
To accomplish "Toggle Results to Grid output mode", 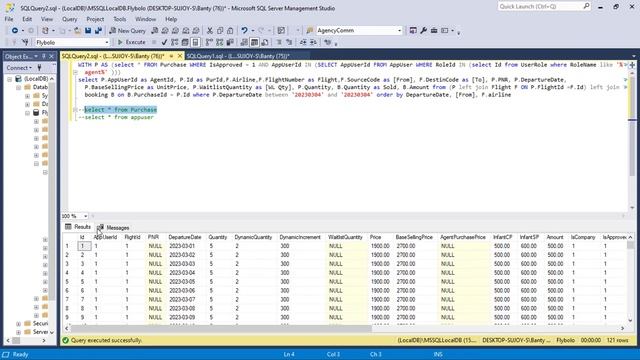I will [x=254, y=42].
